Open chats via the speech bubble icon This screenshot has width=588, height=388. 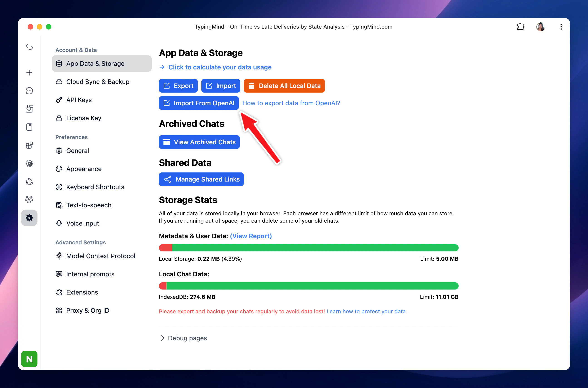[x=29, y=91]
